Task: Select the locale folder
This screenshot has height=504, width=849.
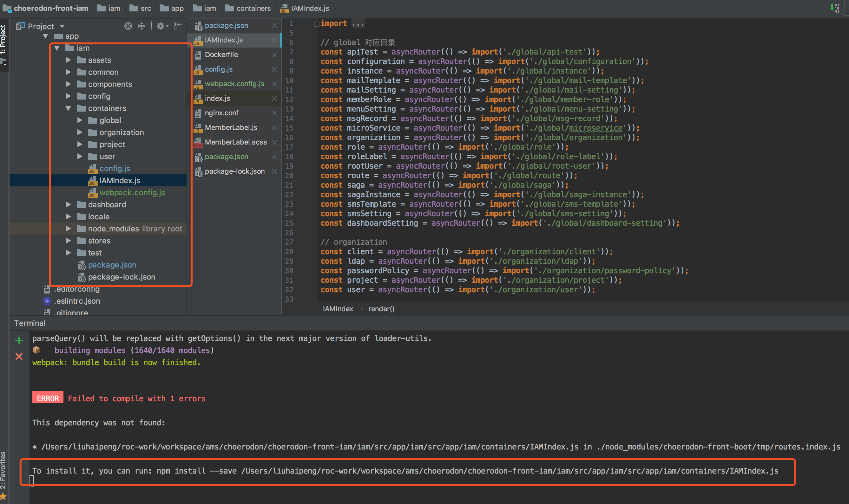Action: coord(99,217)
